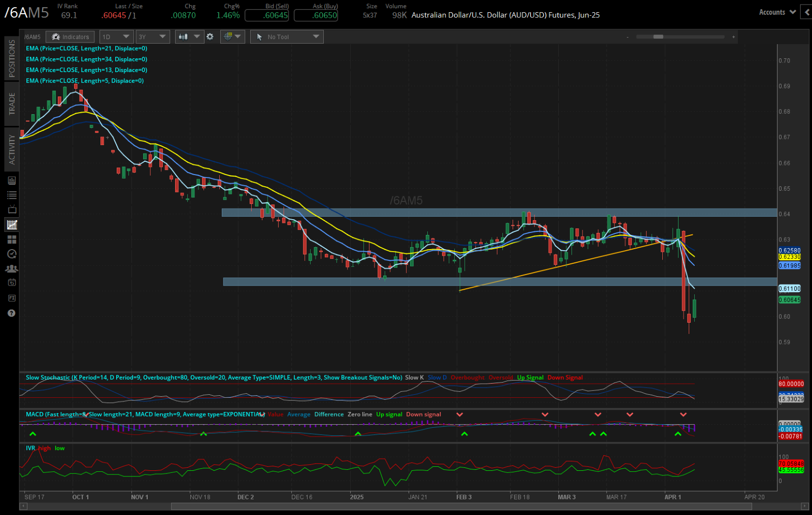
Task: Expand the 3Y range dropdown
Action: coord(152,37)
